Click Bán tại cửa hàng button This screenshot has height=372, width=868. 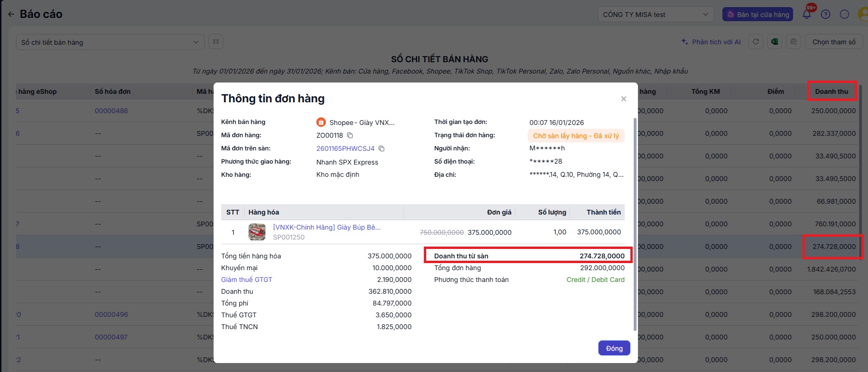758,15
